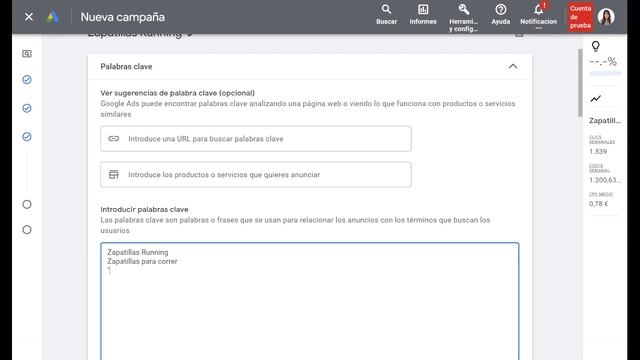Click the 1.200,63 weekly cost value
Viewport: 640px width, 360px height.
click(x=604, y=180)
